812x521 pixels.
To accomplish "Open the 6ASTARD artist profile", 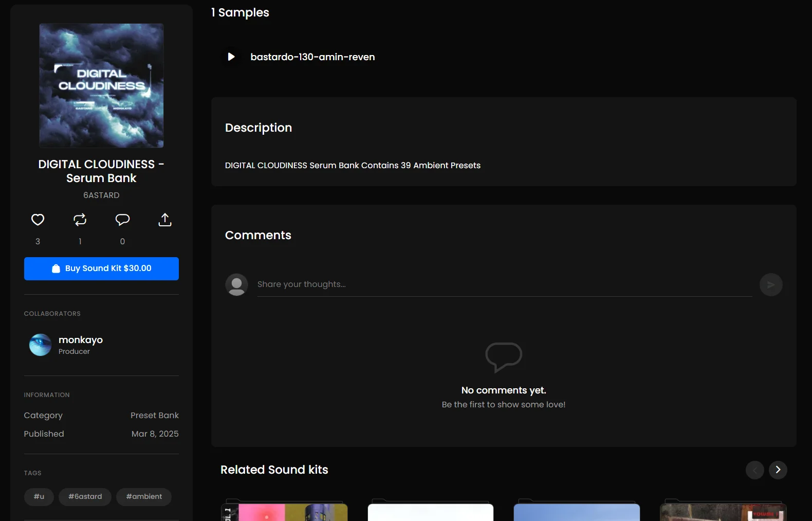I will 101,195.
